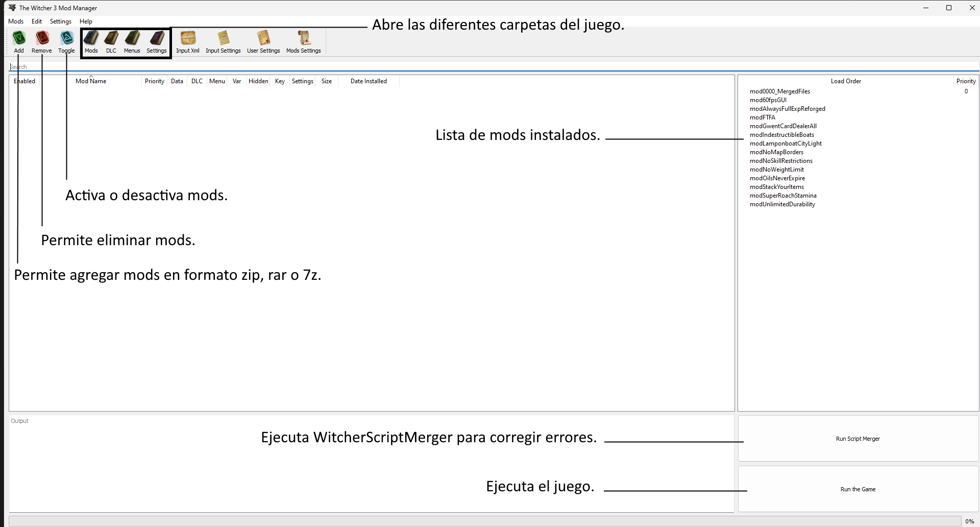Select modUnlimitedDurability in load order
Screen dimensions: 980x527
[x=782, y=204]
